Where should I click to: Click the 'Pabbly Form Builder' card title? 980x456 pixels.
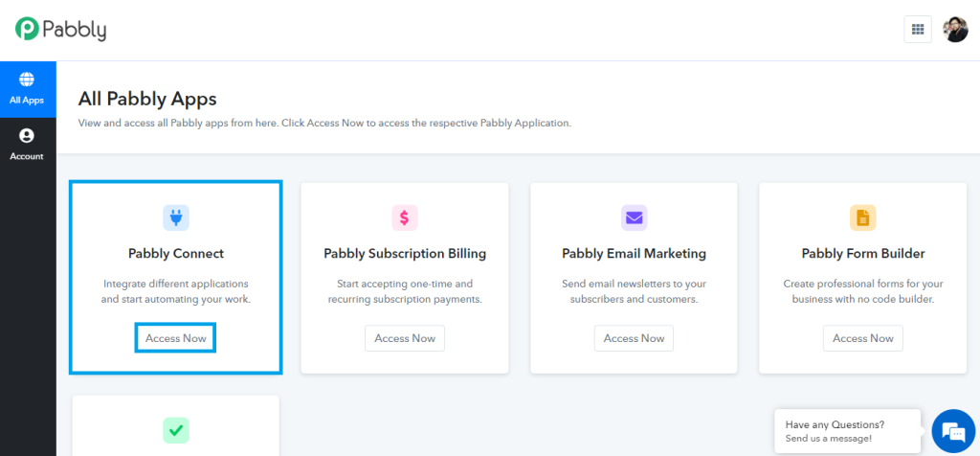[x=862, y=254]
